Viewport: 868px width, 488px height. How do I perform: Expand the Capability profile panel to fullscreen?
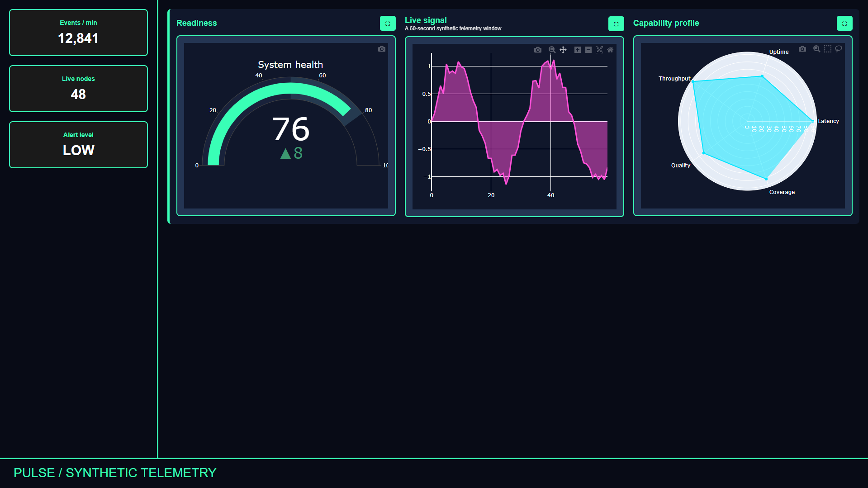click(x=844, y=24)
